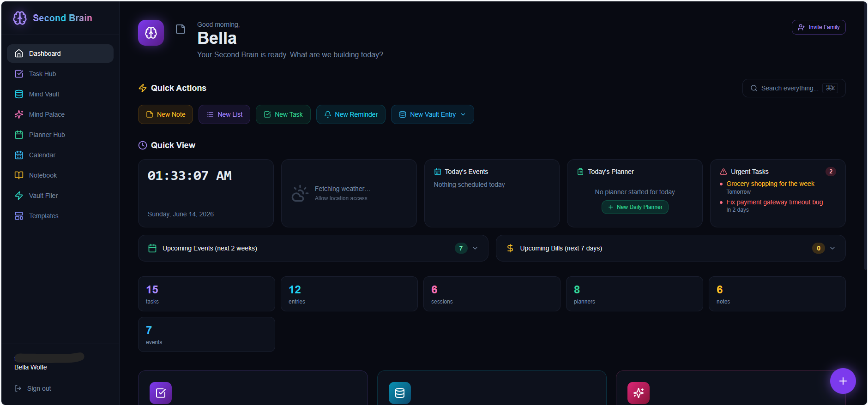The width and height of the screenshot is (868, 405).
Task: Click the Fetching weather text
Action: (343, 189)
